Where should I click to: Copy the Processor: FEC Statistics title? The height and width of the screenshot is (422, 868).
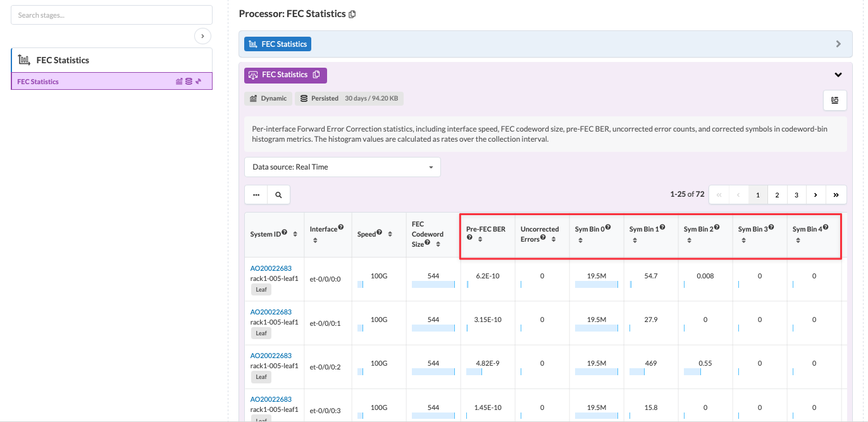point(352,14)
